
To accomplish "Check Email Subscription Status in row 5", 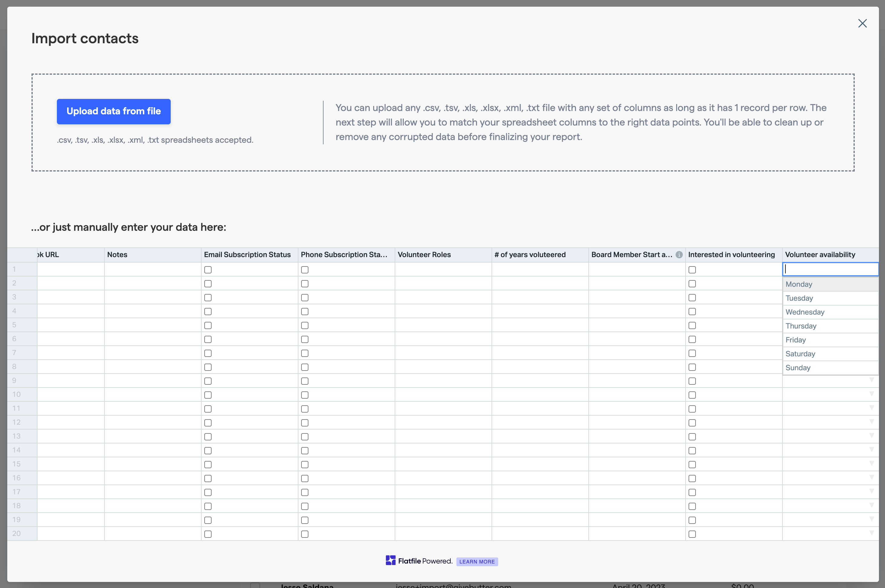I will pyautogui.click(x=208, y=325).
